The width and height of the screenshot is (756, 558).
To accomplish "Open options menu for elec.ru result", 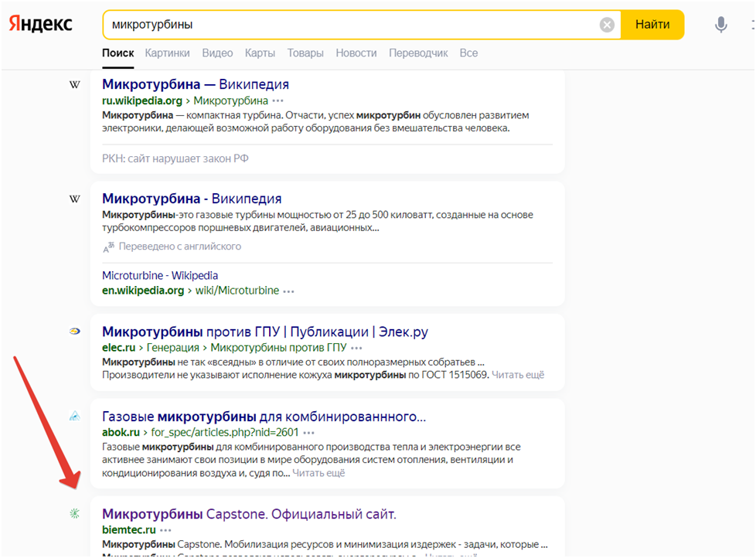I will pyautogui.click(x=356, y=348).
